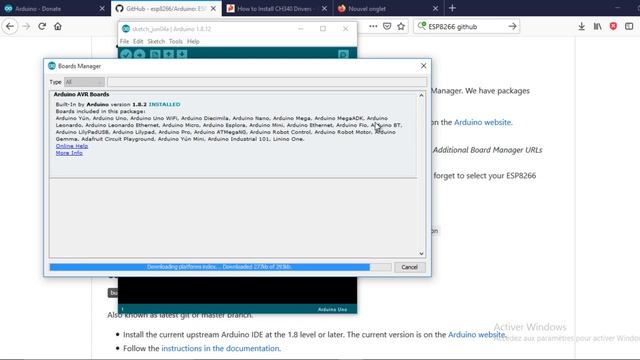The width and height of the screenshot is (640, 360).
Task: Open a new tab with the plus button
Action: 452,8
